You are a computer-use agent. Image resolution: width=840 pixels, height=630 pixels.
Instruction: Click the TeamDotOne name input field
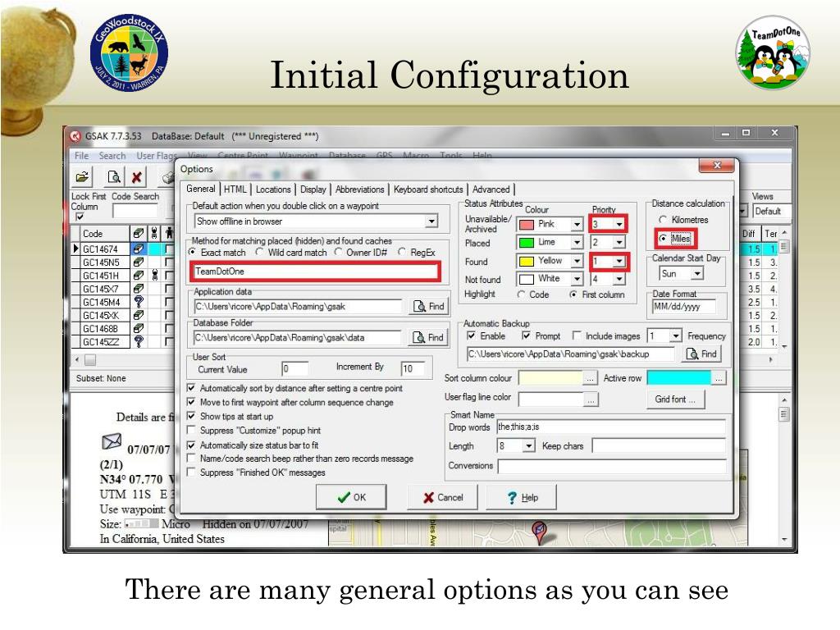tap(314, 272)
